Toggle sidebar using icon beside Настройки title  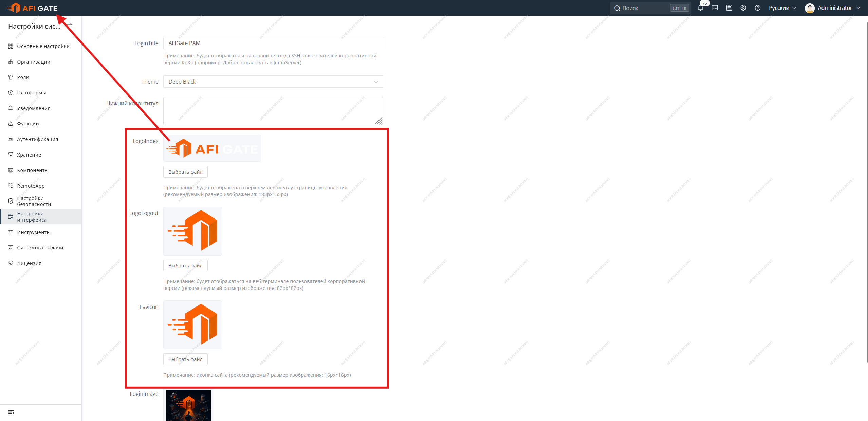[70, 26]
